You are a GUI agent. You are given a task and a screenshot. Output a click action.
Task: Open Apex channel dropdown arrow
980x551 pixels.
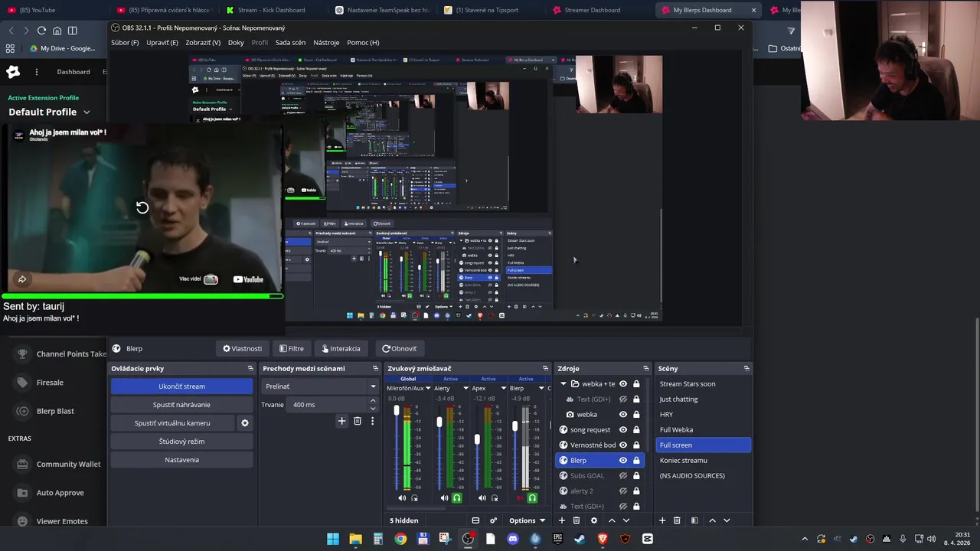(x=503, y=388)
